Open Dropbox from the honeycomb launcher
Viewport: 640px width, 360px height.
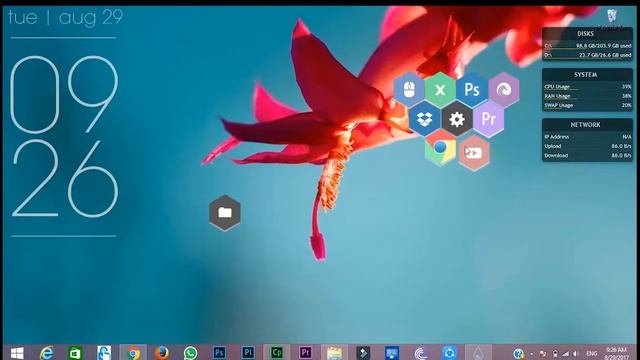tap(424, 119)
